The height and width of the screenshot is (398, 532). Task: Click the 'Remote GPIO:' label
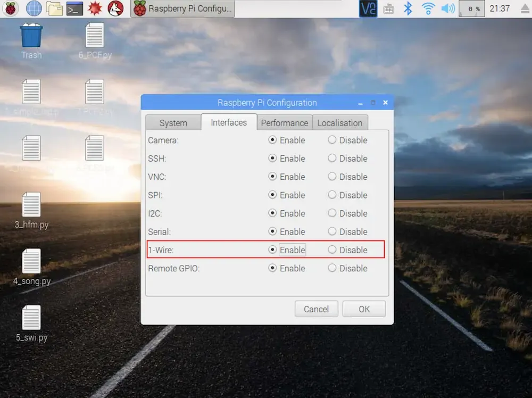pyautogui.click(x=174, y=268)
